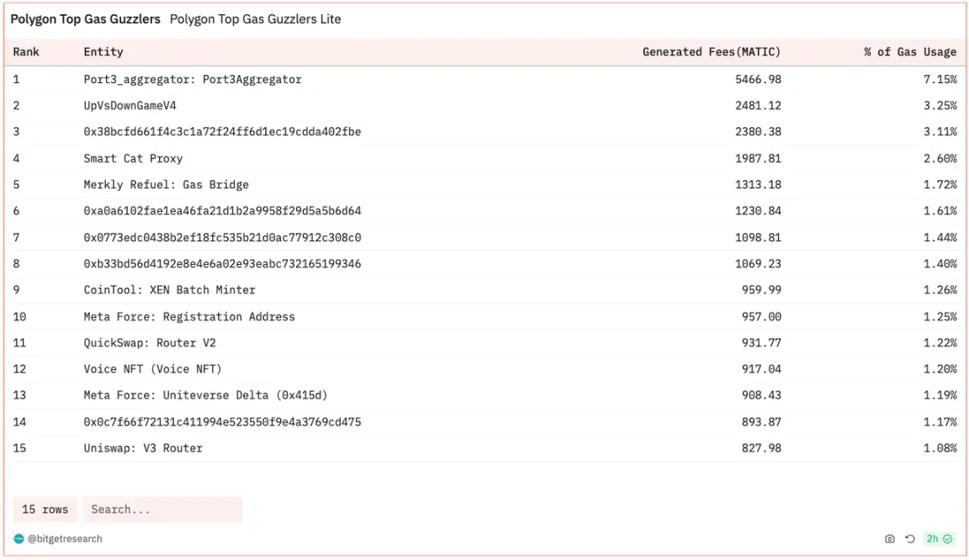This screenshot has height=560, width=969.
Task: Click the refresh query icon
Action: click(909, 539)
